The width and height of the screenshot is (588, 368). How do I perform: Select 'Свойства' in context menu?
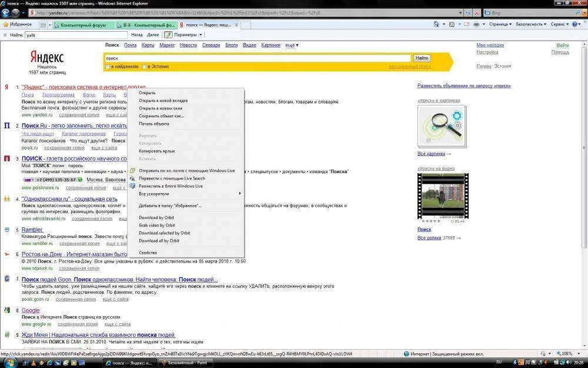[x=148, y=253]
